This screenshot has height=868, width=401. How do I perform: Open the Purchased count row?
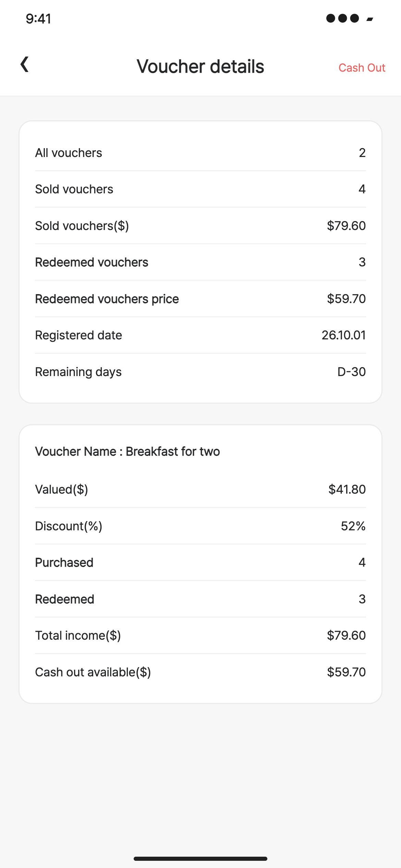pyautogui.click(x=200, y=563)
